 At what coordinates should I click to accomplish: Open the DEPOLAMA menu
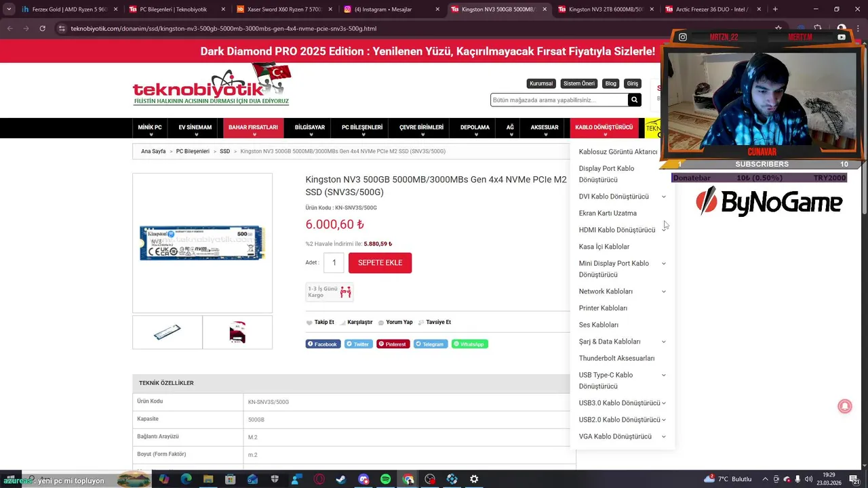tap(475, 128)
